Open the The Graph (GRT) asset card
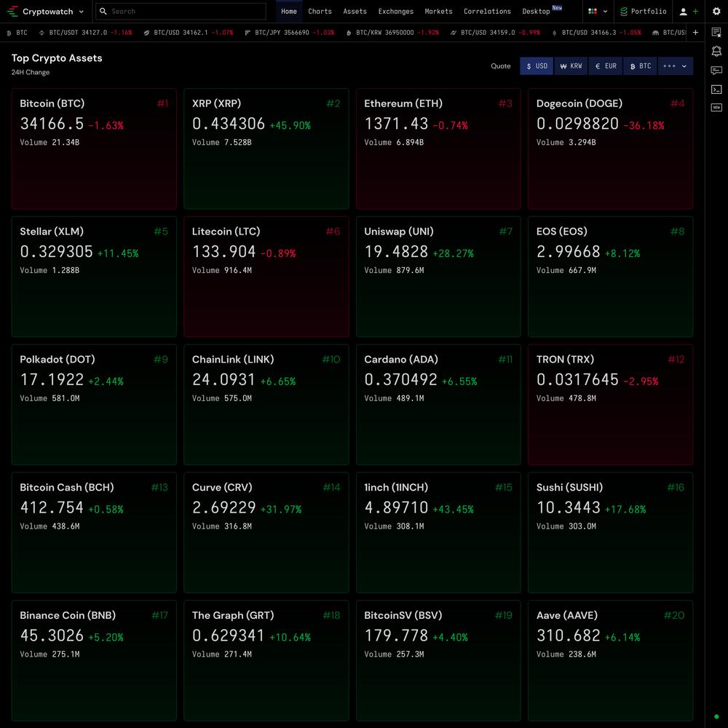 pos(266,661)
